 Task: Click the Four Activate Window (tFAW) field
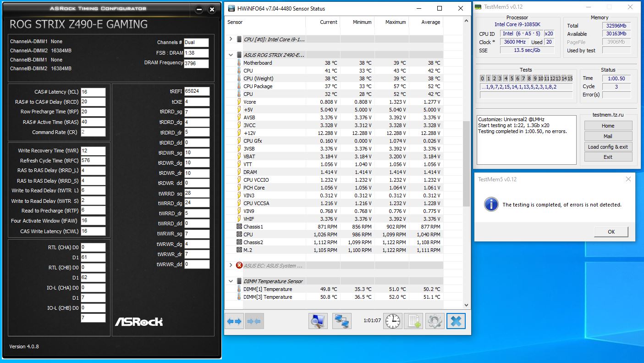(93, 221)
